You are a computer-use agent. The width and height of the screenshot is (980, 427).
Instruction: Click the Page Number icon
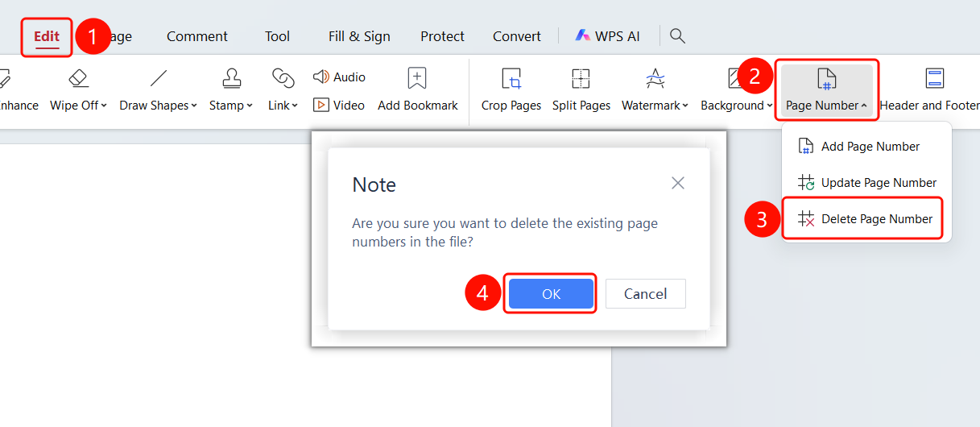click(827, 78)
